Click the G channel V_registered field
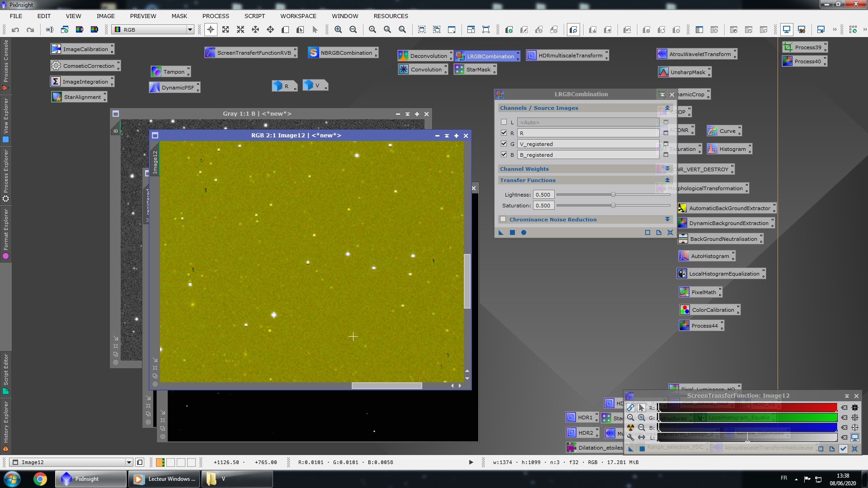The height and width of the screenshot is (488, 868). (x=588, y=144)
